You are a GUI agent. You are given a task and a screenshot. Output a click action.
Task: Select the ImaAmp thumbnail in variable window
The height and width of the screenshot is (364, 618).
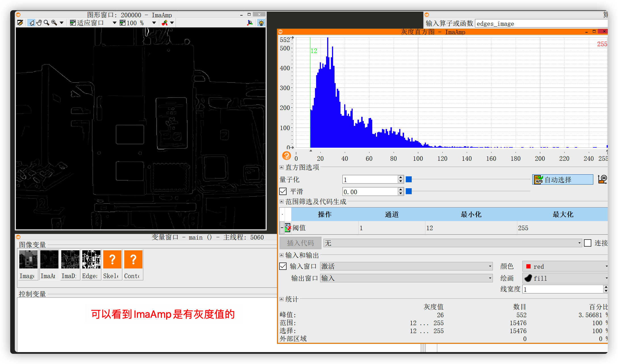tap(49, 259)
